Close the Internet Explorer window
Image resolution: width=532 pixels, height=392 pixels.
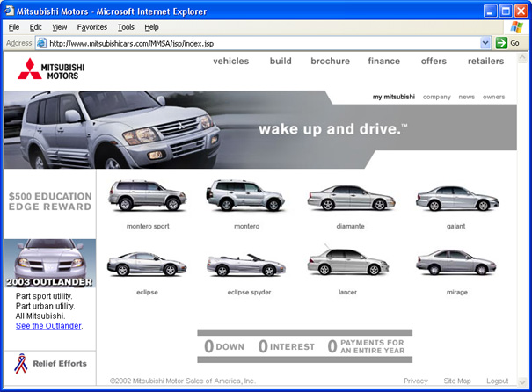(x=521, y=11)
